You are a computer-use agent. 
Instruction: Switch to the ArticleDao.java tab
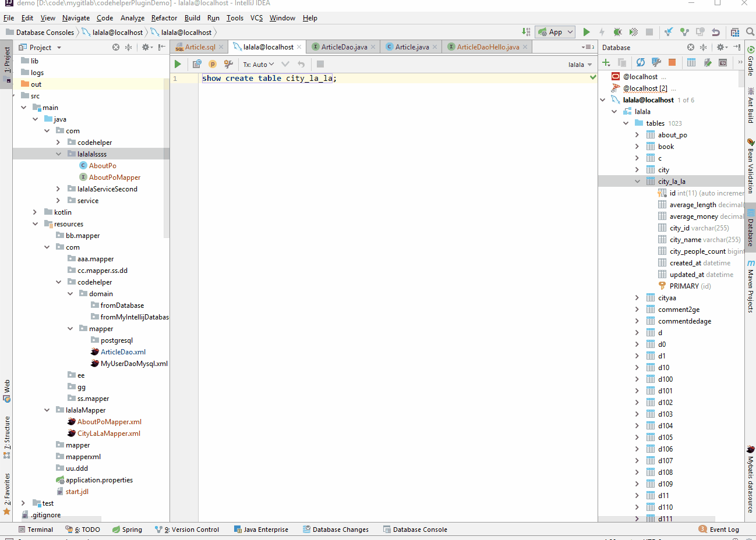click(344, 47)
